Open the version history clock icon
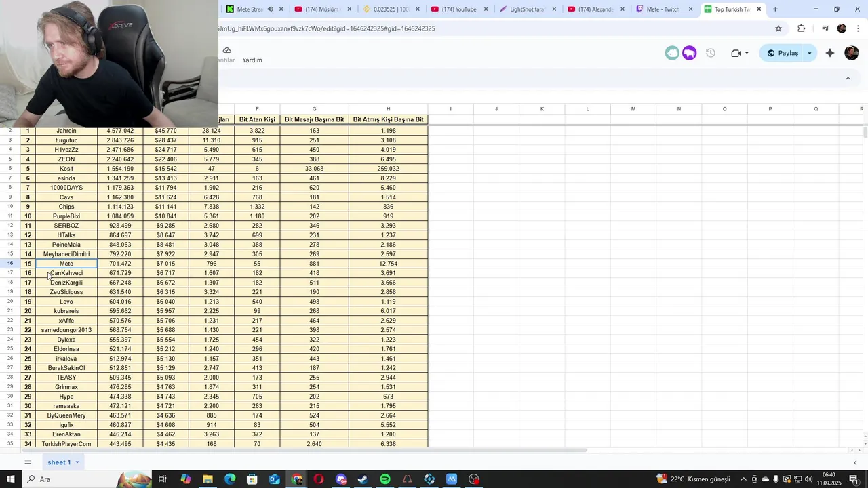 pyautogui.click(x=711, y=53)
